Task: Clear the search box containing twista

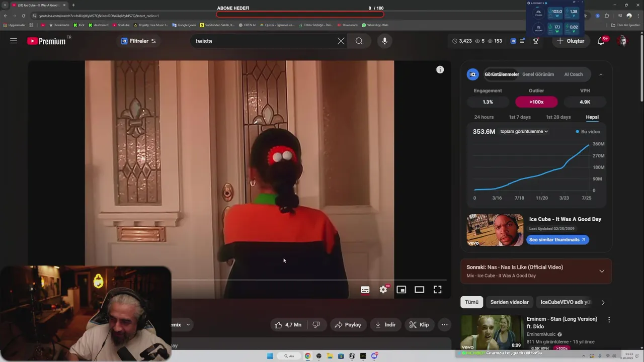Action: click(341, 41)
